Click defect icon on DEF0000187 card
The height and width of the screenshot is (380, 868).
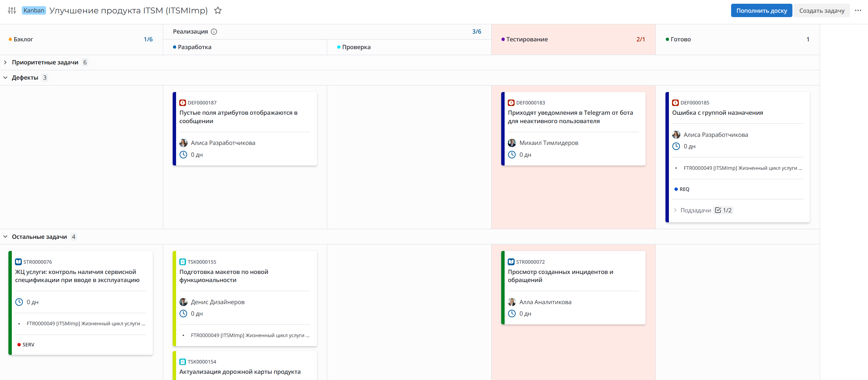tap(183, 103)
